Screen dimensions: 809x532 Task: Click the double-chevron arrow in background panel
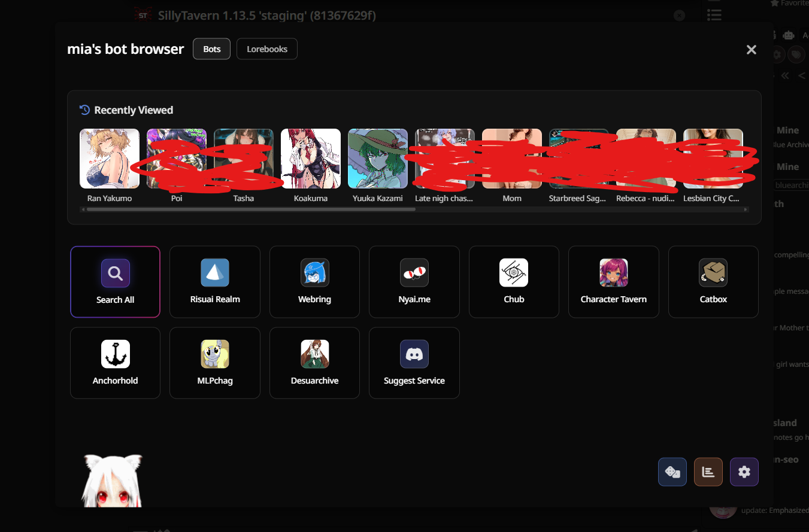coord(785,76)
